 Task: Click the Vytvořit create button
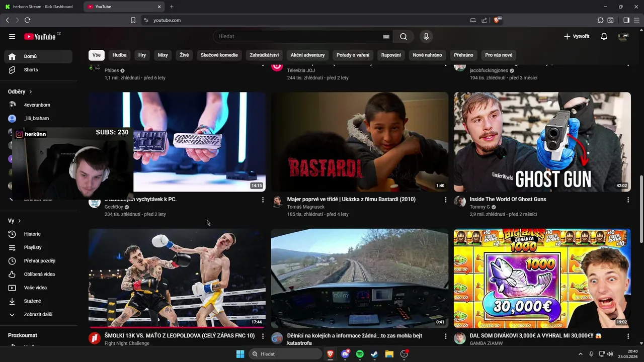point(577,36)
